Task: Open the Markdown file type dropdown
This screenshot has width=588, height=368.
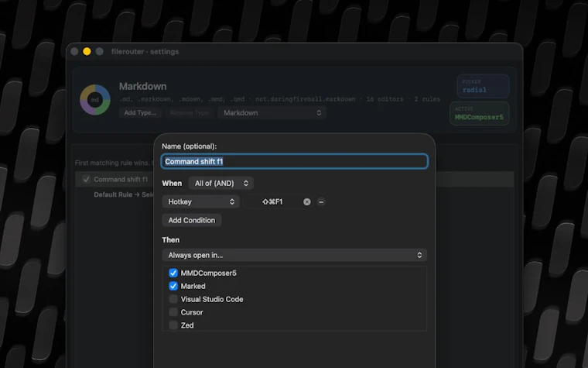Action: click(x=272, y=112)
